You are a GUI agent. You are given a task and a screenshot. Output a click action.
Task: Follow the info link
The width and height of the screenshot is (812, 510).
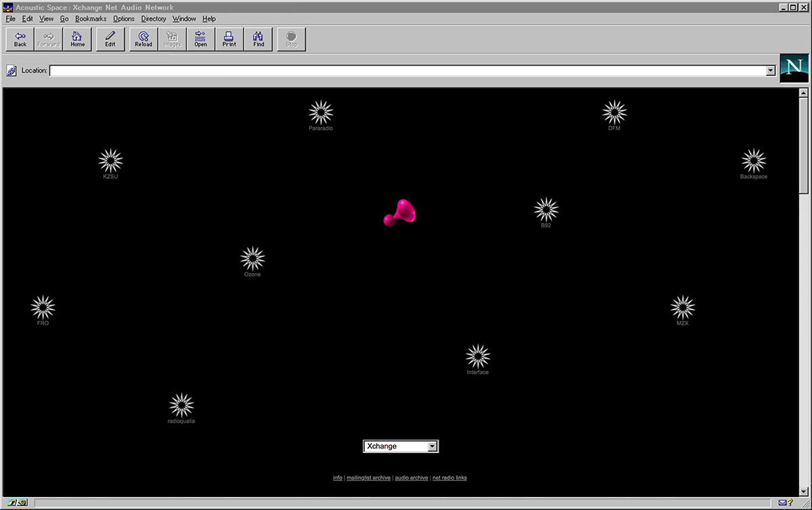[x=338, y=478]
